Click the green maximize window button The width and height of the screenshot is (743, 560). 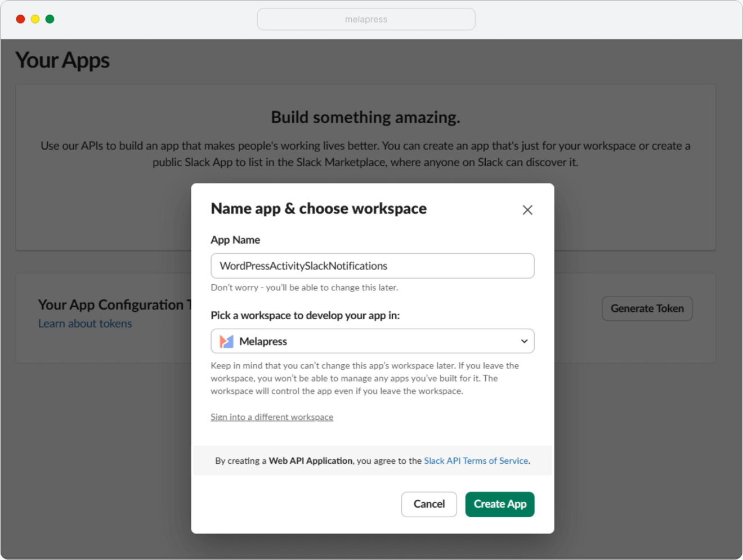(x=50, y=19)
